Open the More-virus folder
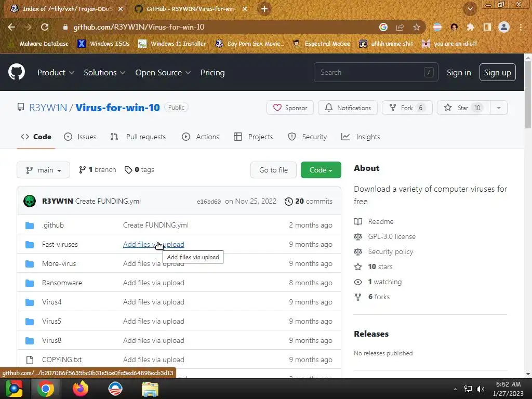Image resolution: width=532 pixels, height=399 pixels. (x=59, y=263)
